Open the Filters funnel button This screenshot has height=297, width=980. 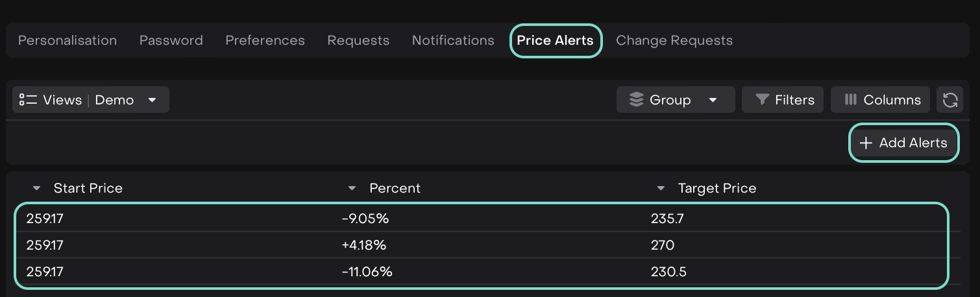(x=783, y=100)
